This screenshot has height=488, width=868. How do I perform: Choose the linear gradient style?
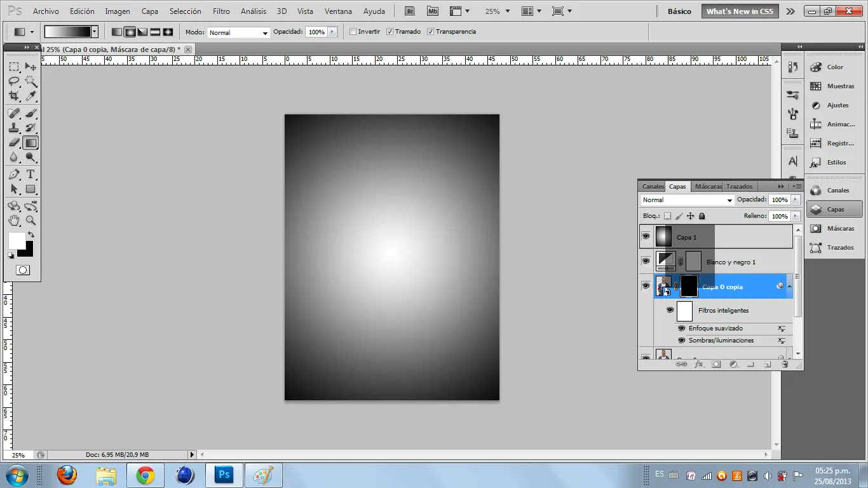click(116, 32)
